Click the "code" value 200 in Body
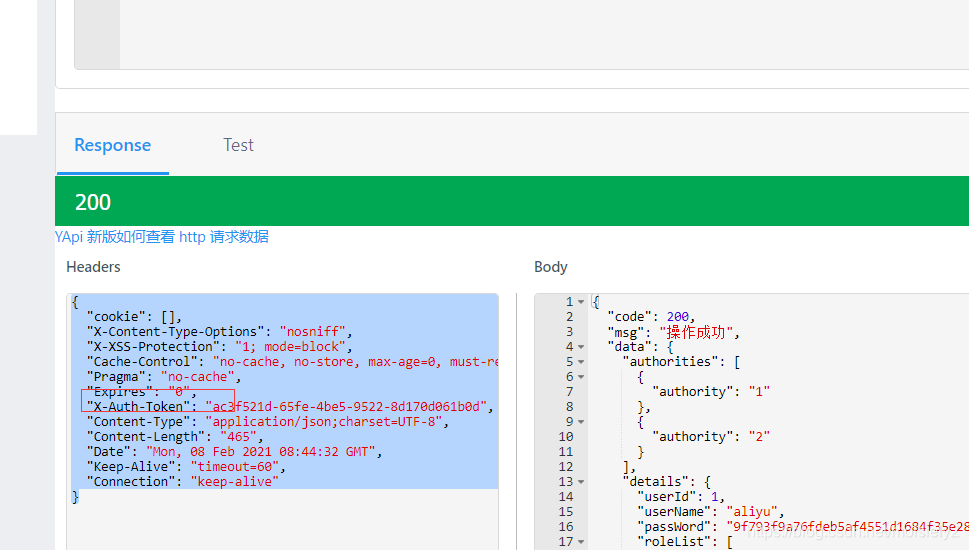The width and height of the screenshot is (969, 550). [x=679, y=317]
